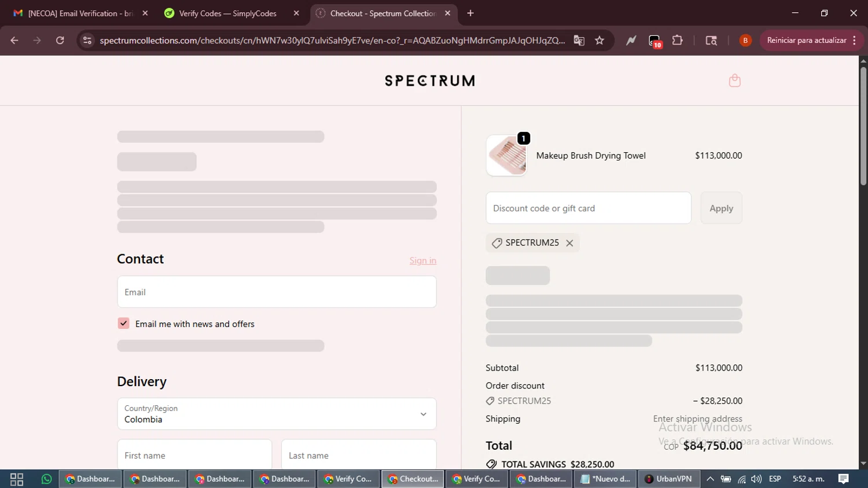Click Reiniciar para actualizar button
The width and height of the screenshot is (868, 488).
click(x=806, y=41)
